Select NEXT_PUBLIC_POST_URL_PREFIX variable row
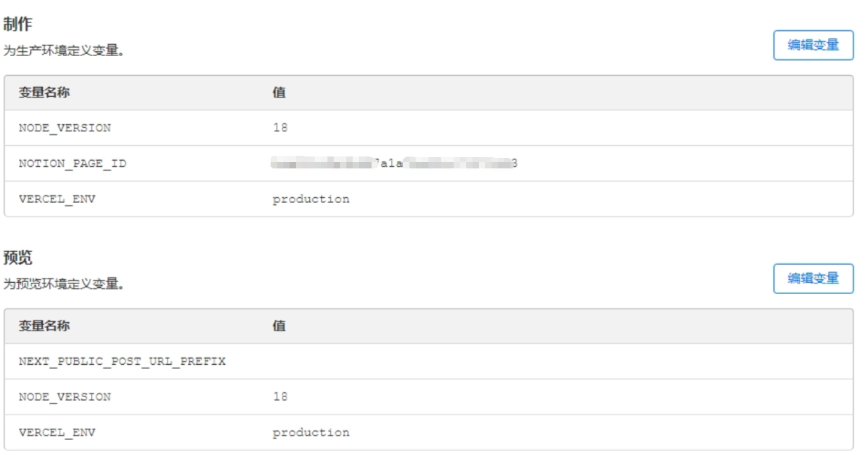Viewport: 868px width, 454px height. click(x=428, y=361)
